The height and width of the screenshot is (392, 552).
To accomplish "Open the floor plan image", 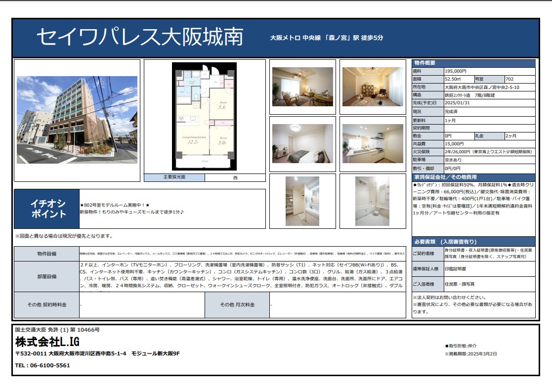I will point(204,117).
